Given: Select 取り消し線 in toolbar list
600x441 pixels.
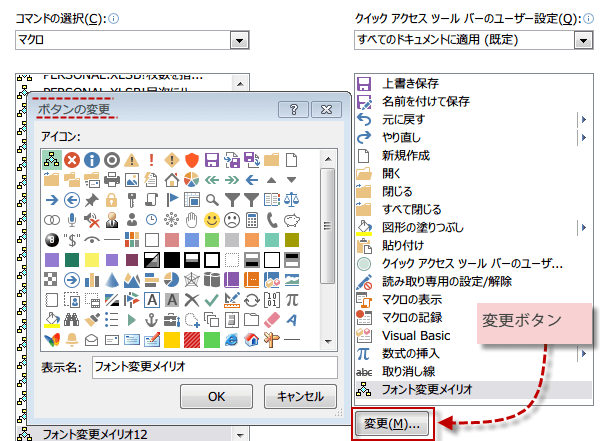Looking at the screenshot, I should point(474,371).
